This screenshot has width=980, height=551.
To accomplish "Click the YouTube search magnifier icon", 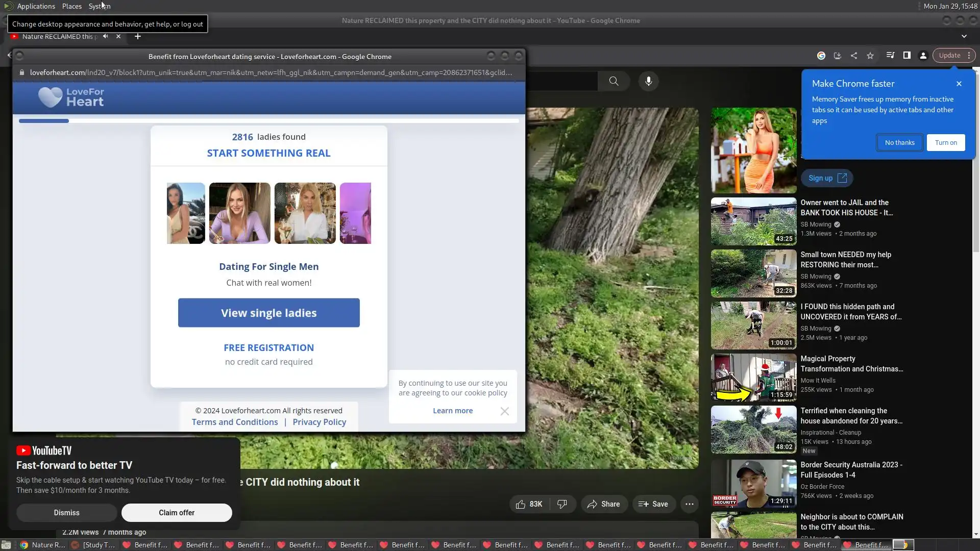I will pyautogui.click(x=614, y=81).
